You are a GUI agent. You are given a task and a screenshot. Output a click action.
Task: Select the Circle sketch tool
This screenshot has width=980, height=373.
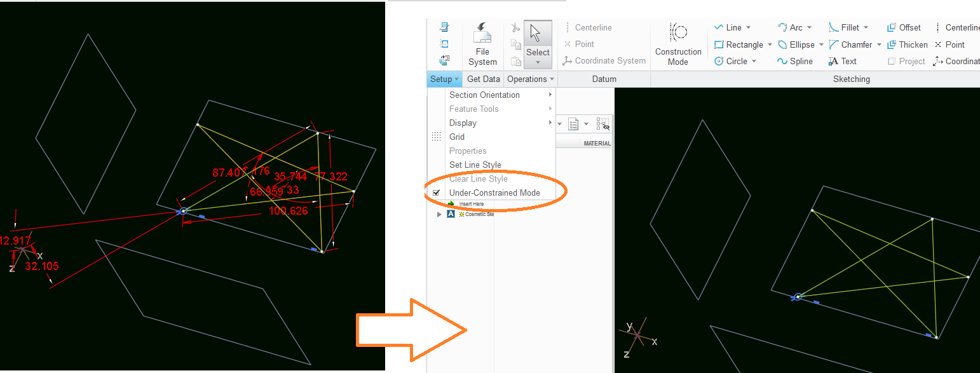730,61
